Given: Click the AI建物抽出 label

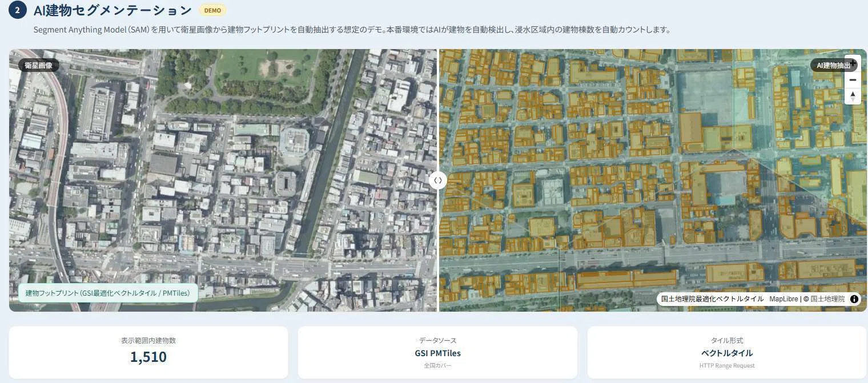Looking at the screenshot, I should point(834,65).
